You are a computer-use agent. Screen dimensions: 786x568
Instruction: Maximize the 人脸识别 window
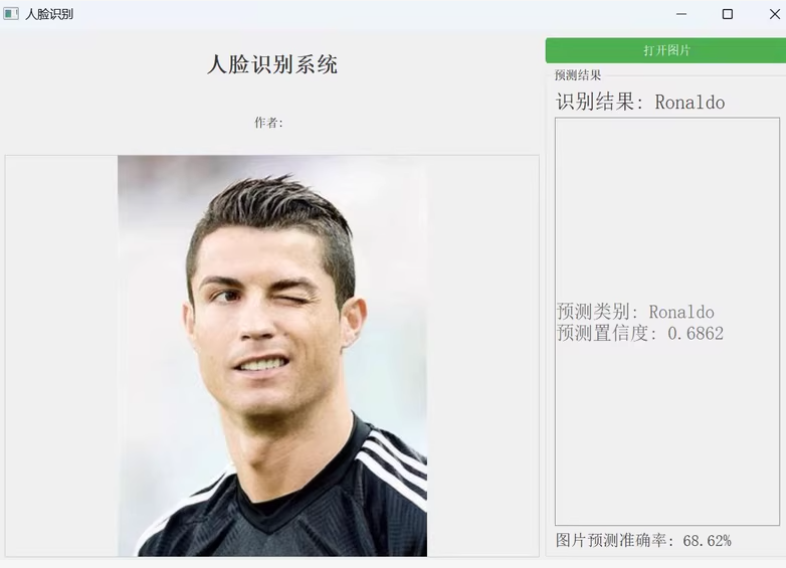(727, 14)
